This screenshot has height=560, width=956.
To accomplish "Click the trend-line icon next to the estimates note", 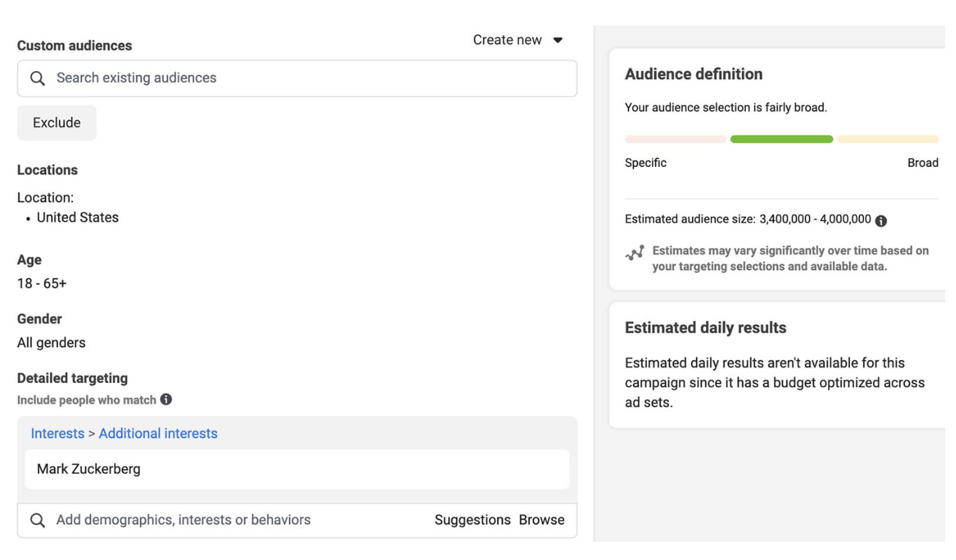I will 634,253.
